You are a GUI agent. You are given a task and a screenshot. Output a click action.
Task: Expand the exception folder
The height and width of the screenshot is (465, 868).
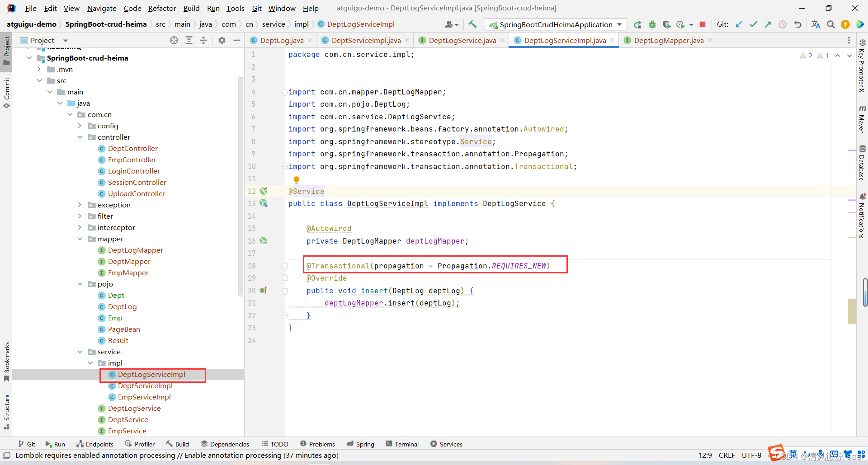[x=80, y=205]
